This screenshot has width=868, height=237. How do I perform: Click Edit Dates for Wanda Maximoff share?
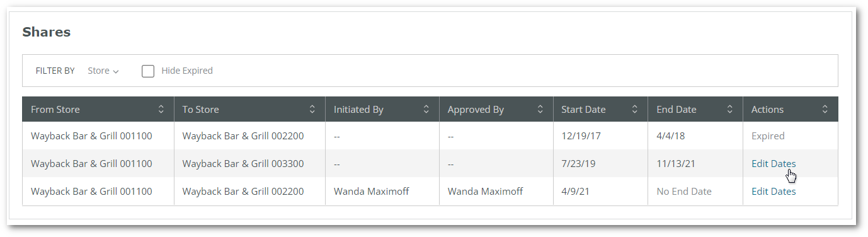pos(774,191)
